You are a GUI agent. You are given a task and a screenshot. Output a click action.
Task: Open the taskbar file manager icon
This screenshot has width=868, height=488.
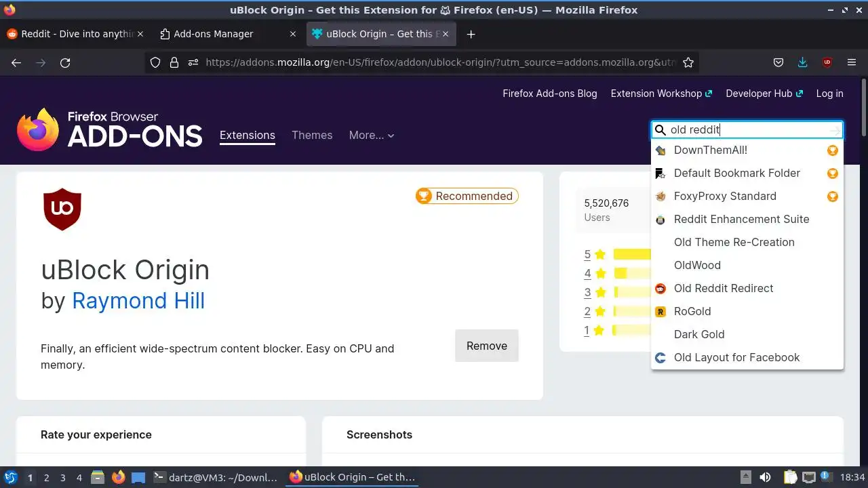pyautogui.click(x=97, y=477)
